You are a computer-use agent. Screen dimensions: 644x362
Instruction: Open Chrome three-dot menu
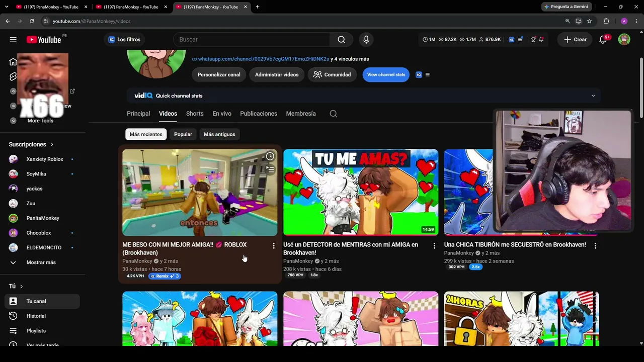coord(636,21)
